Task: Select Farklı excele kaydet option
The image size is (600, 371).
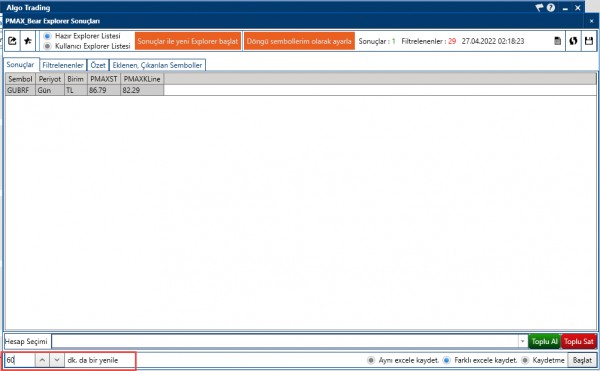Action: click(x=446, y=360)
